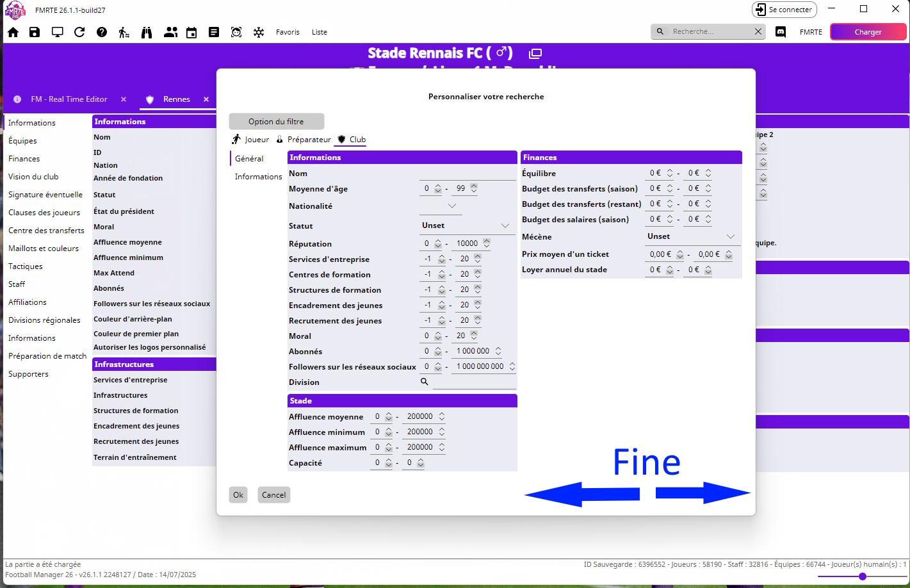Open the calendar icon in toolbar

[x=191, y=32]
